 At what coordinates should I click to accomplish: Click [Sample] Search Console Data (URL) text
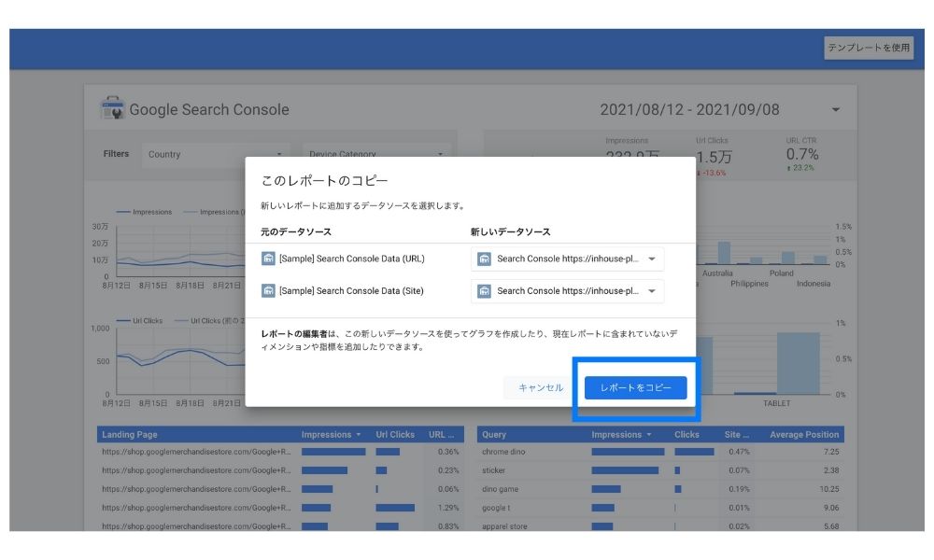point(351,259)
